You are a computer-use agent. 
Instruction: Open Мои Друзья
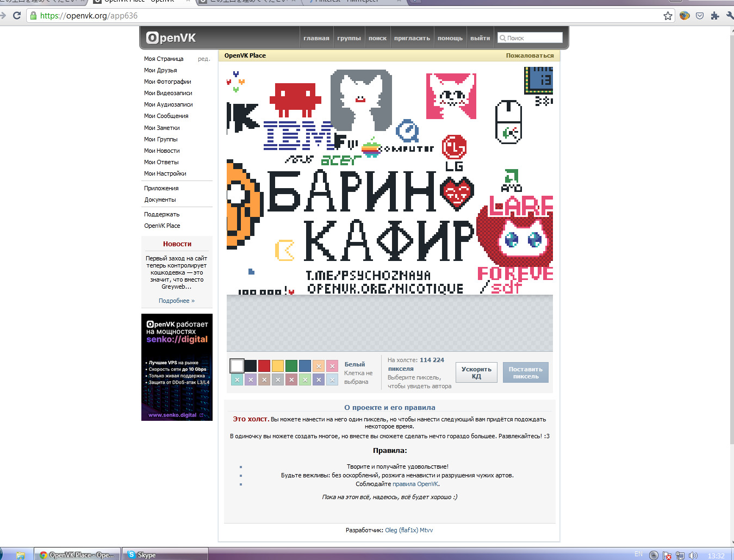(x=160, y=70)
